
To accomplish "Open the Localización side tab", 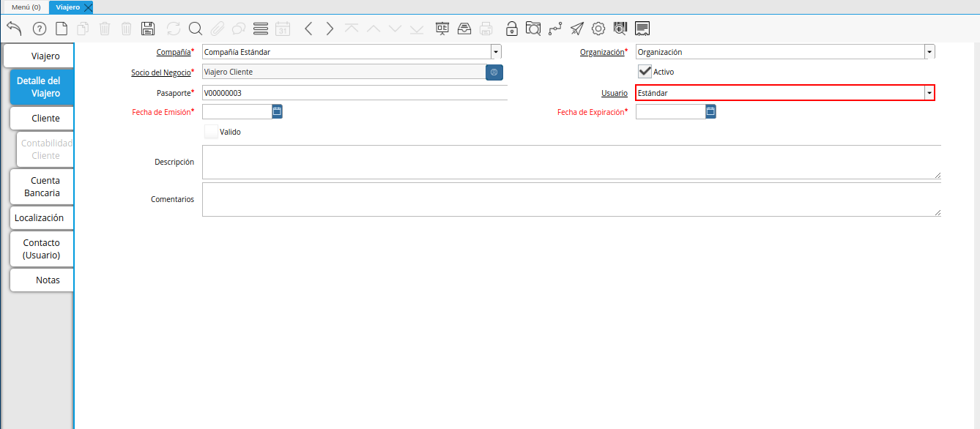I will (42, 218).
